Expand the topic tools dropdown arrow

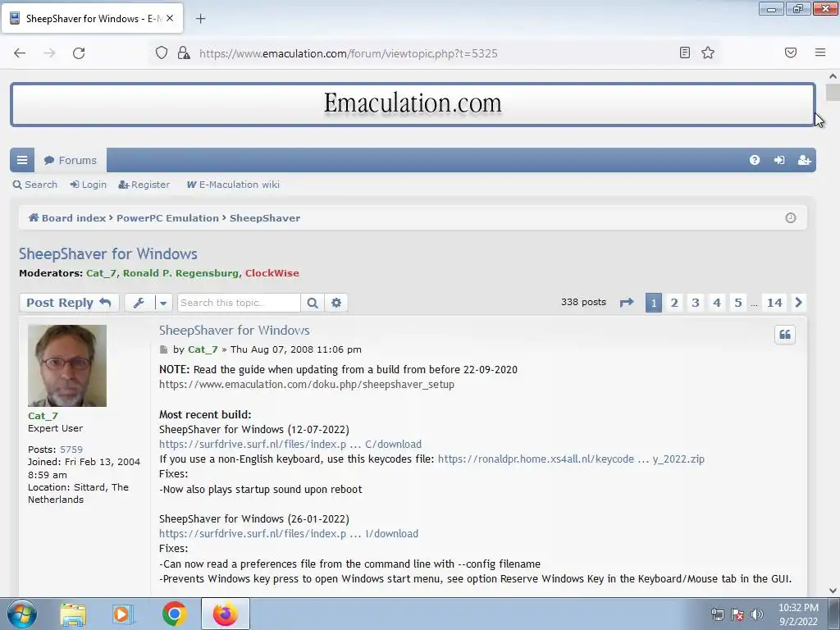(x=163, y=303)
